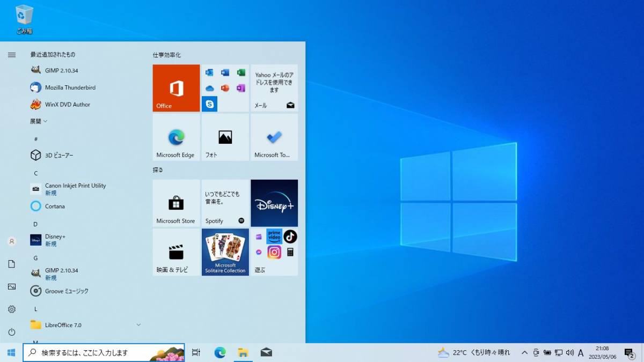This screenshot has height=362, width=644.
Task: Select the 仕事効率化 tile group title
Action: 167,55
